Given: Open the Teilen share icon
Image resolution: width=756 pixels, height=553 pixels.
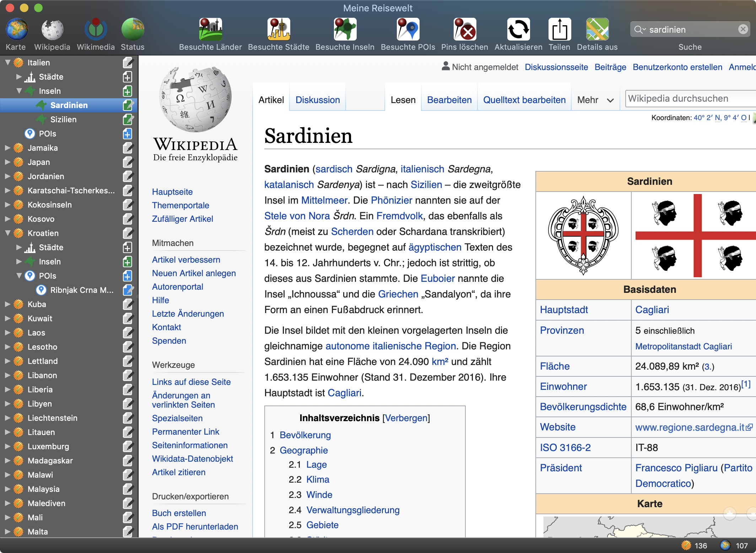Looking at the screenshot, I should [560, 29].
